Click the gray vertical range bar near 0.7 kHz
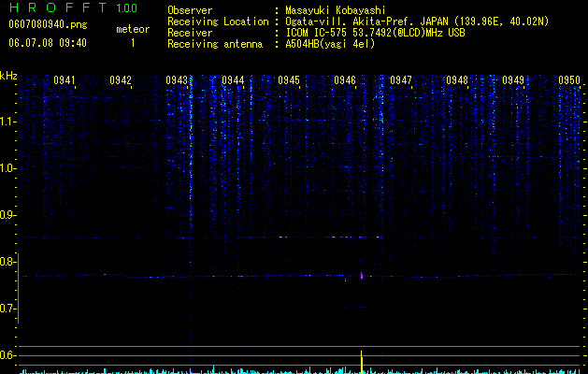This screenshot has height=374, width=588. coord(19,288)
